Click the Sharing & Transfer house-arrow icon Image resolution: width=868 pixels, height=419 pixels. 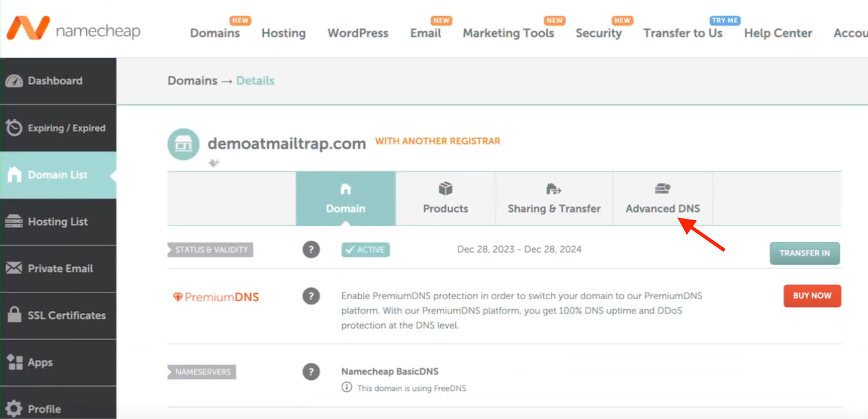(553, 189)
